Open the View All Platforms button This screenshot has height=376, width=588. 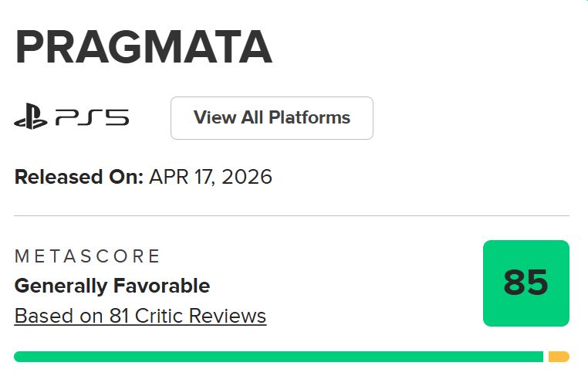tap(272, 118)
